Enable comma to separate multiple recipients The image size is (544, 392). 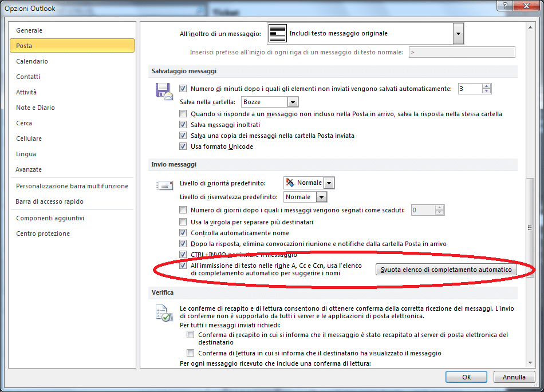point(183,222)
